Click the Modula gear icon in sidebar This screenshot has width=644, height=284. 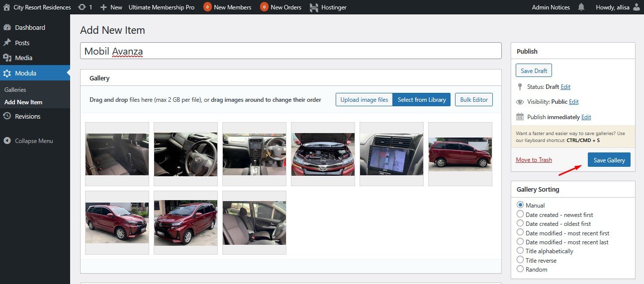click(x=7, y=73)
